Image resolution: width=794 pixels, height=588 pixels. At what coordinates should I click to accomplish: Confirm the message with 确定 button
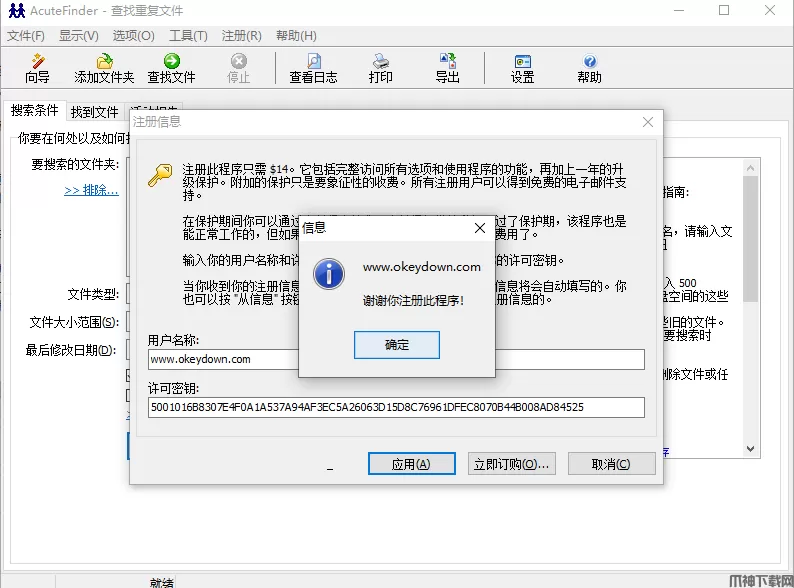tap(397, 345)
